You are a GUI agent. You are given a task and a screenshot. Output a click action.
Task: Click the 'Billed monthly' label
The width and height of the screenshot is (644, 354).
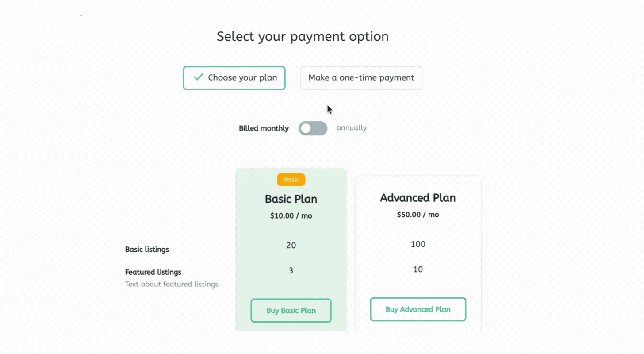coord(264,128)
